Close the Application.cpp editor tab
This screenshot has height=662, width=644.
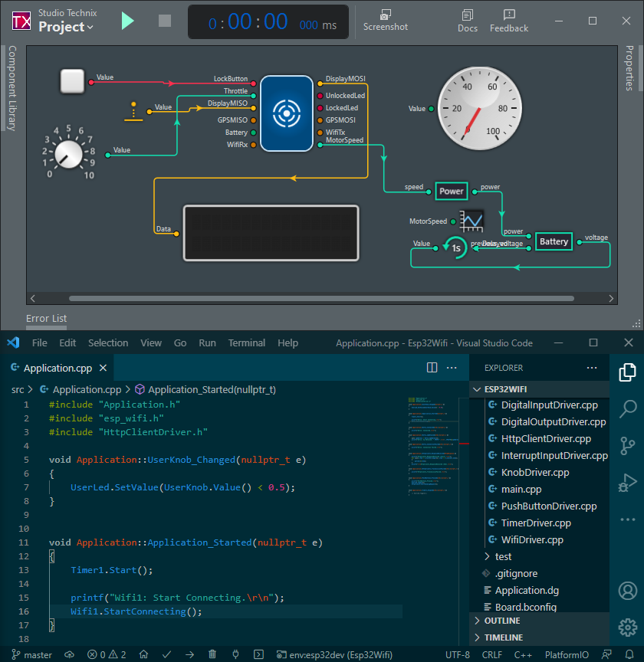click(103, 368)
